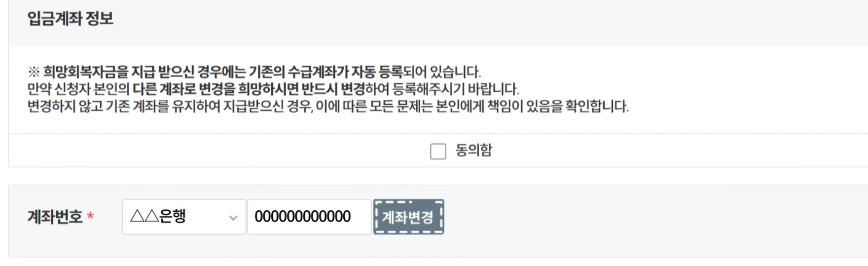The image size is (868, 266).
Task: Click the 만약 신청자 본인의 text
Action: click(x=78, y=89)
